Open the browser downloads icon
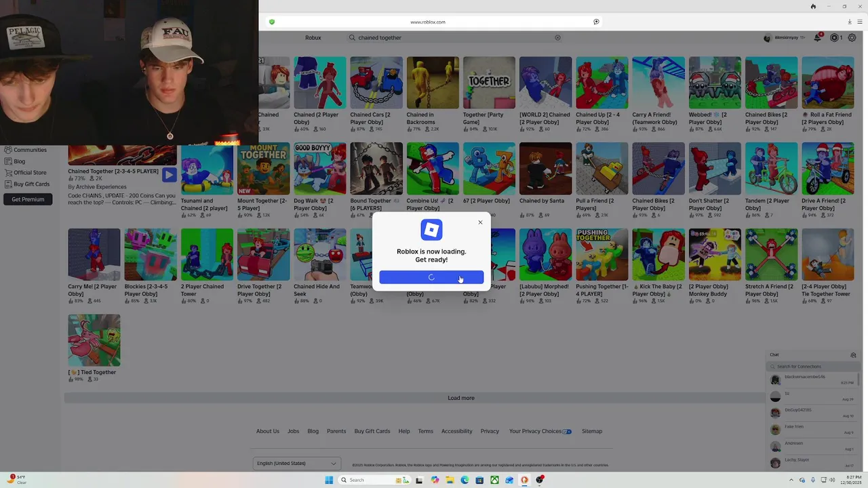The height and width of the screenshot is (488, 868). (850, 22)
